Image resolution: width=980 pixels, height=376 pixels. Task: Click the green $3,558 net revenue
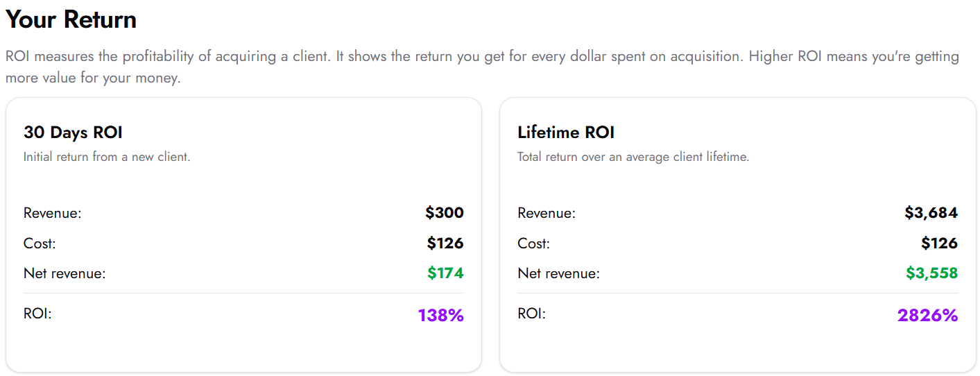[x=931, y=273]
